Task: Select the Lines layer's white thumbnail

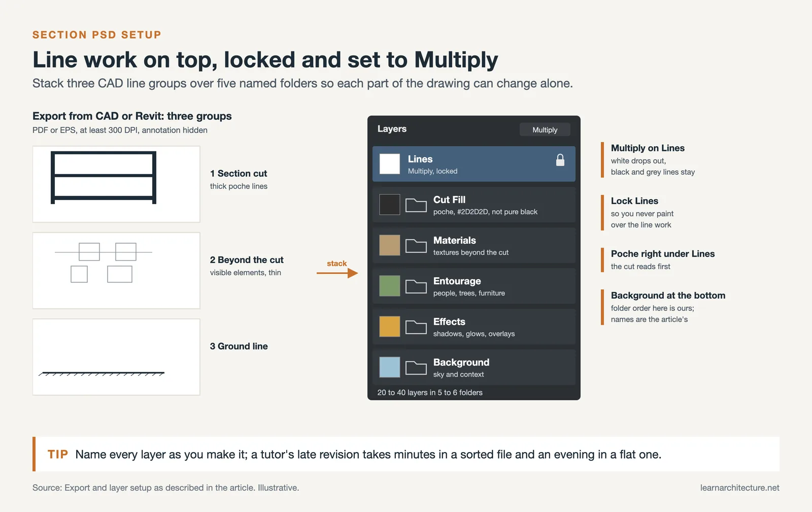Action: [390, 164]
